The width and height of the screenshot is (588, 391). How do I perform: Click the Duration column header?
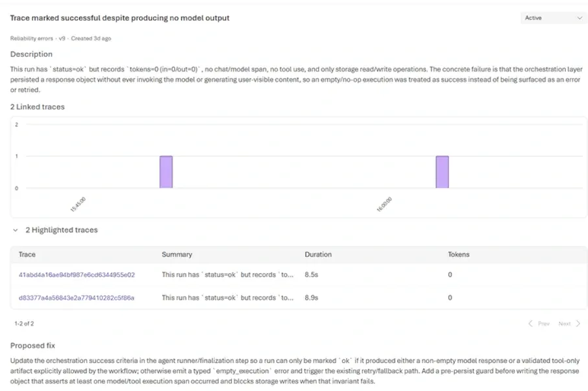point(318,254)
